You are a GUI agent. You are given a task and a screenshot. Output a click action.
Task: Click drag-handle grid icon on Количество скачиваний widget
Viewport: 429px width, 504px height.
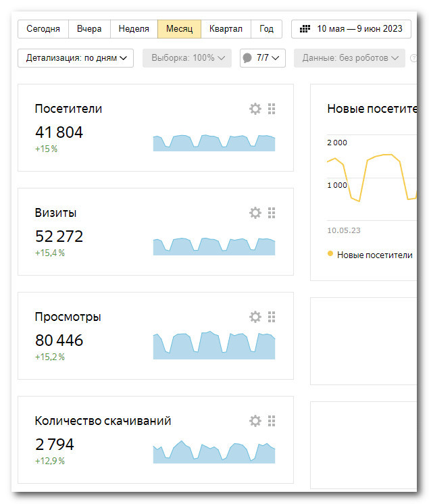(x=272, y=421)
